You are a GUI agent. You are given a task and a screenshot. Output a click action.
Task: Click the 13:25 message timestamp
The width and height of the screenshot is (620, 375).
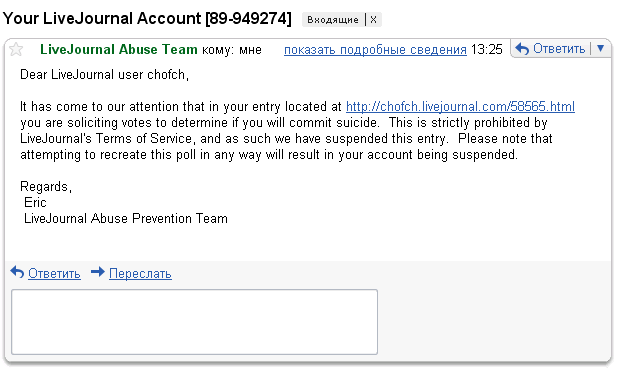[x=486, y=49]
